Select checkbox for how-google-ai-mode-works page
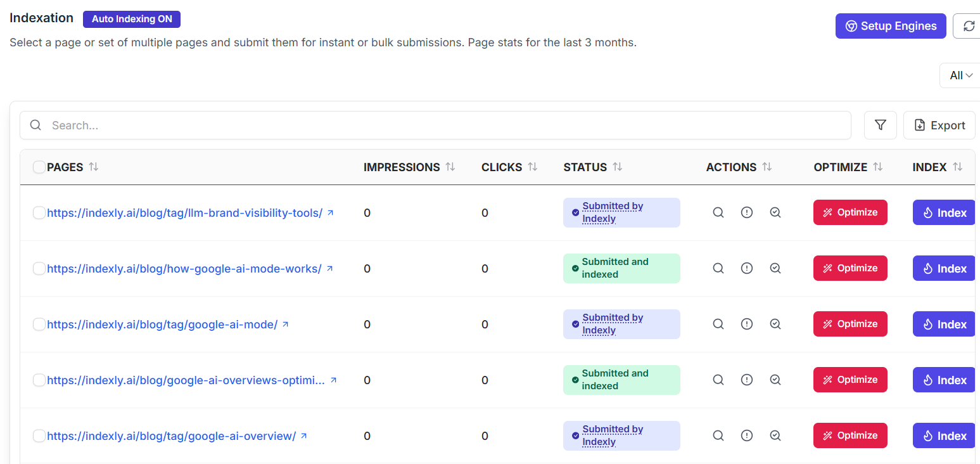Viewport: 980px width, 464px height. pos(39,269)
